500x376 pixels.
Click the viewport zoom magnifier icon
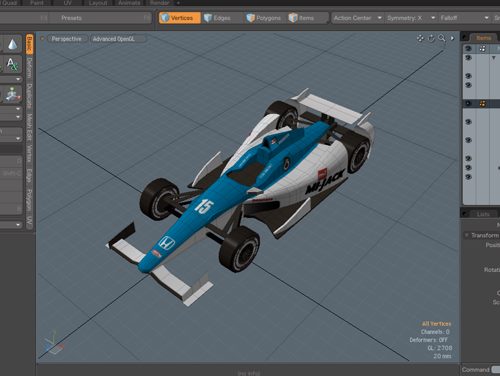click(x=442, y=39)
